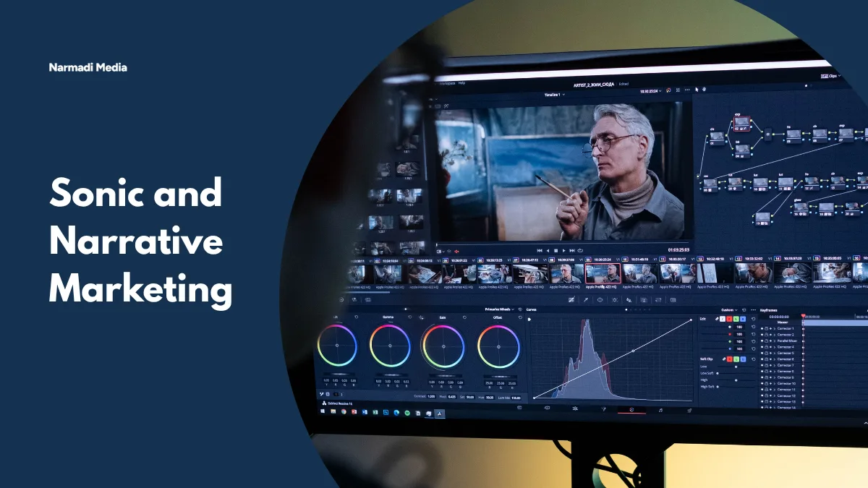Select the highlighted Color page icon
868x488 pixels.
tap(631, 409)
